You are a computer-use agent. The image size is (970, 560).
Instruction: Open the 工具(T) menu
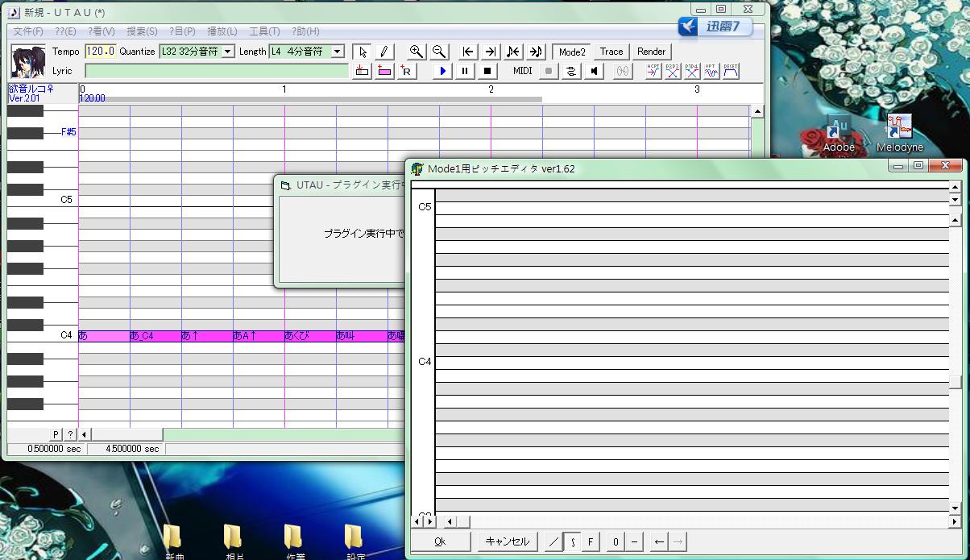264,31
